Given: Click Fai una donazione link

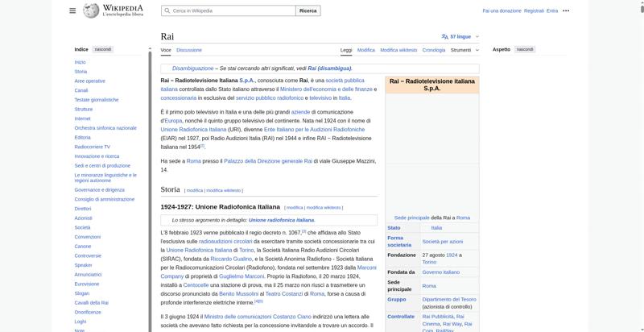Looking at the screenshot, I should coord(502,10).
